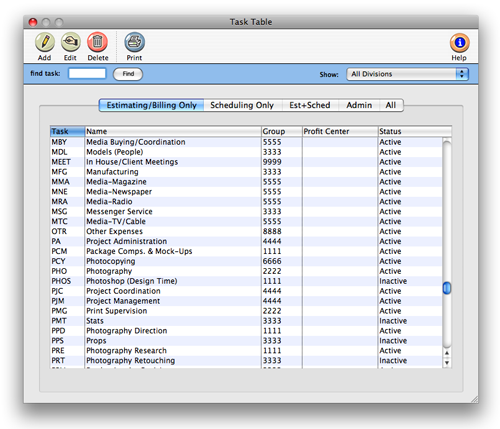Switch to the Scheduling Only tab
Viewport: 500px width, 429px height.
(x=242, y=105)
